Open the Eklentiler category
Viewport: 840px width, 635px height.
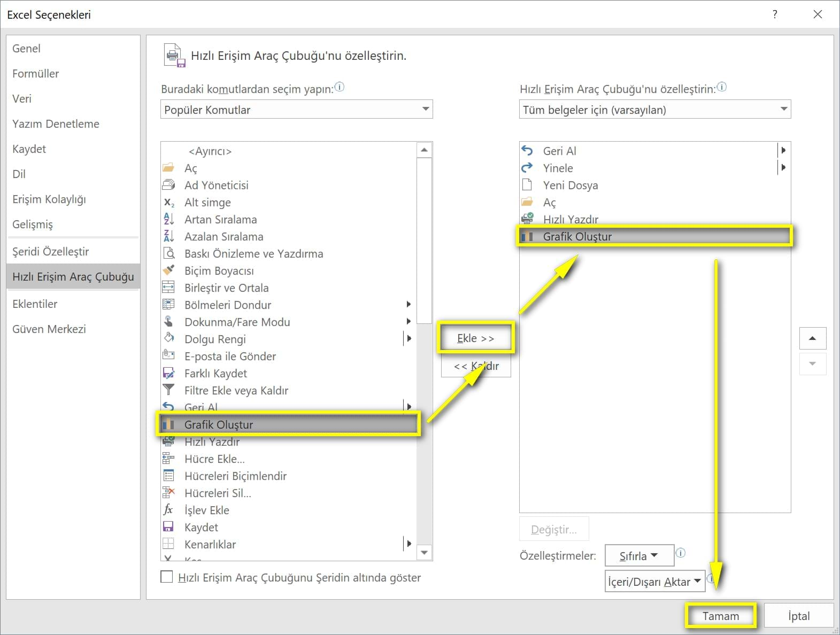[x=73, y=304]
